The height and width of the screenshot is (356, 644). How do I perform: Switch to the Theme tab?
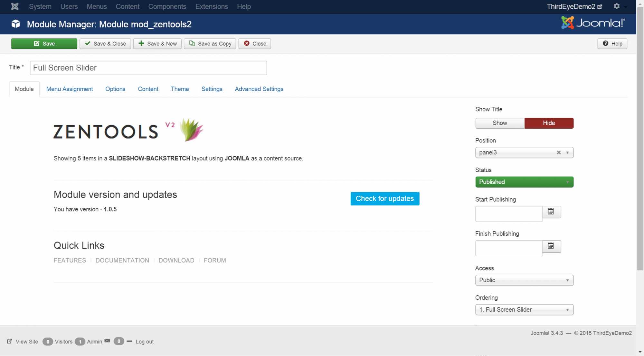[180, 89]
